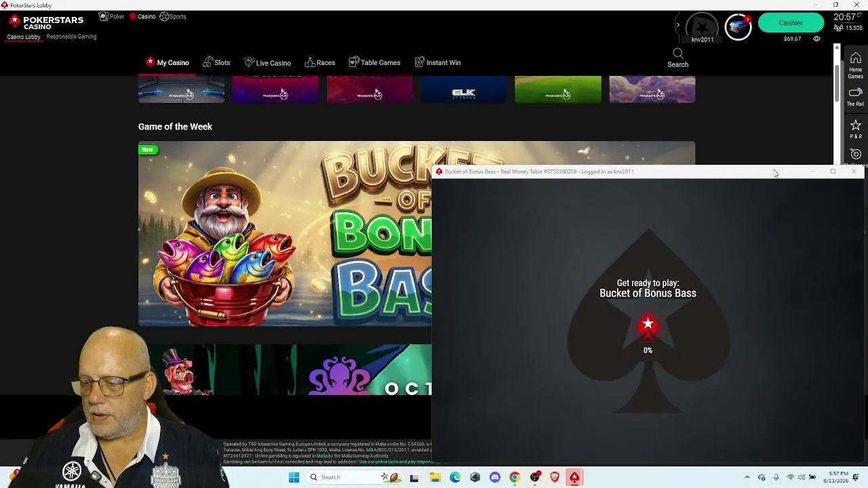Open the OBS Studio taskbar icon
This screenshot has height=488, width=868.
point(535,477)
